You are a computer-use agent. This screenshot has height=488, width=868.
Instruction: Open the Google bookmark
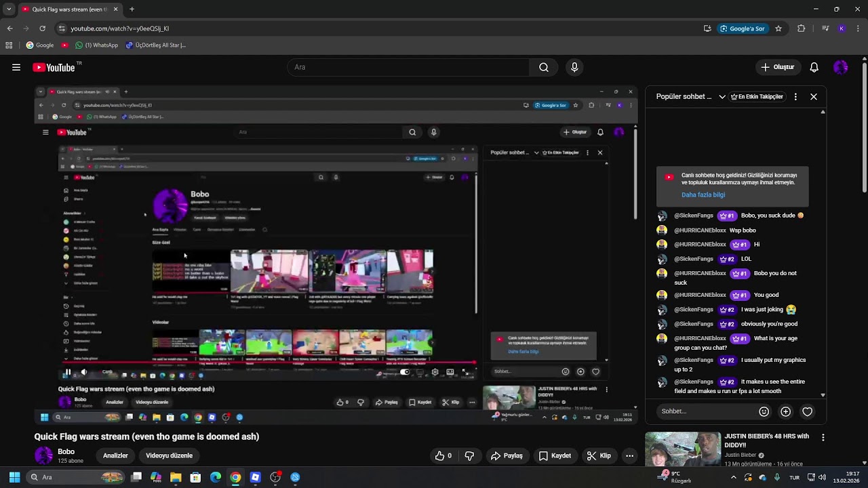pyautogui.click(x=40, y=45)
